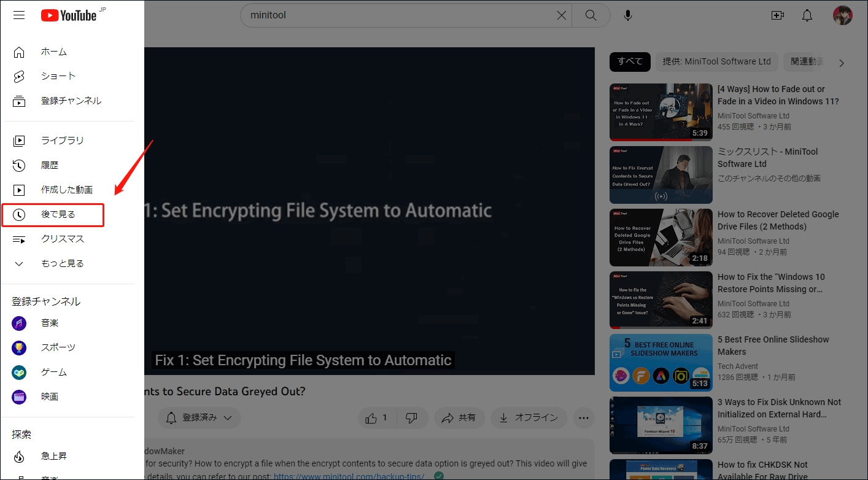
Task: Click title How to Recover Deleted Google Drive
Action: coord(778,220)
